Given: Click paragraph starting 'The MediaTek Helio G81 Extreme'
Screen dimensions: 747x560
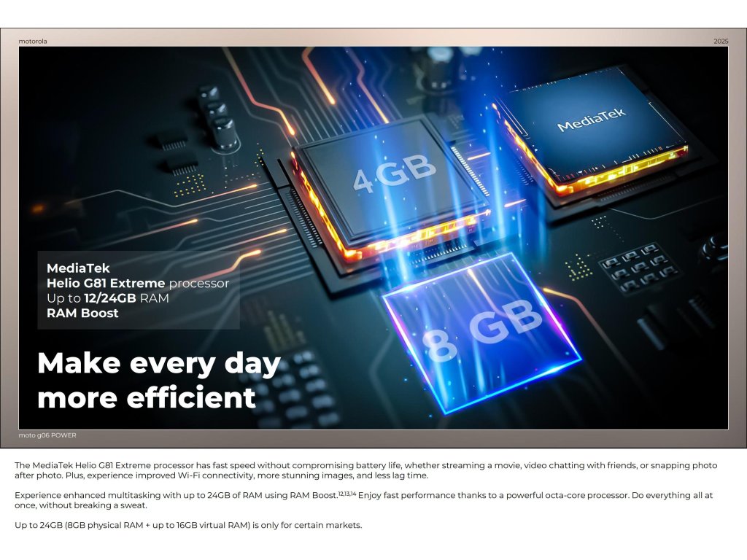Looking at the screenshot, I should pos(365,470).
